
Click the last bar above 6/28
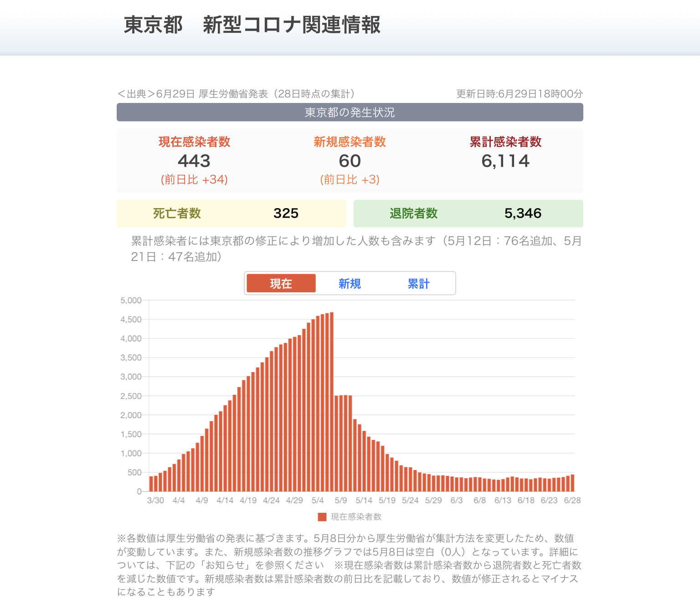[x=572, y=483]
